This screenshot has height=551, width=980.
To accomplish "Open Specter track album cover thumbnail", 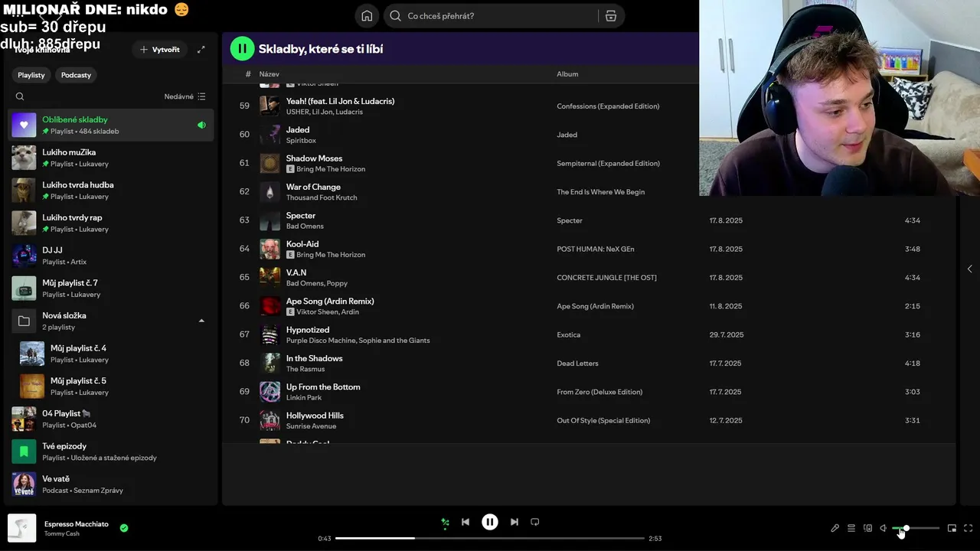I will click(269, 220).
